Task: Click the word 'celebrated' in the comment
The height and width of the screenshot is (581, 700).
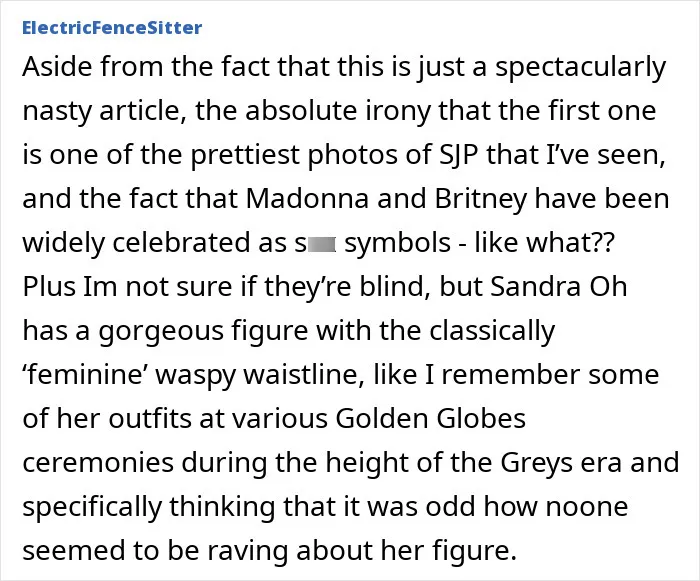Action: pyautogui.click(x=181, y=242)
